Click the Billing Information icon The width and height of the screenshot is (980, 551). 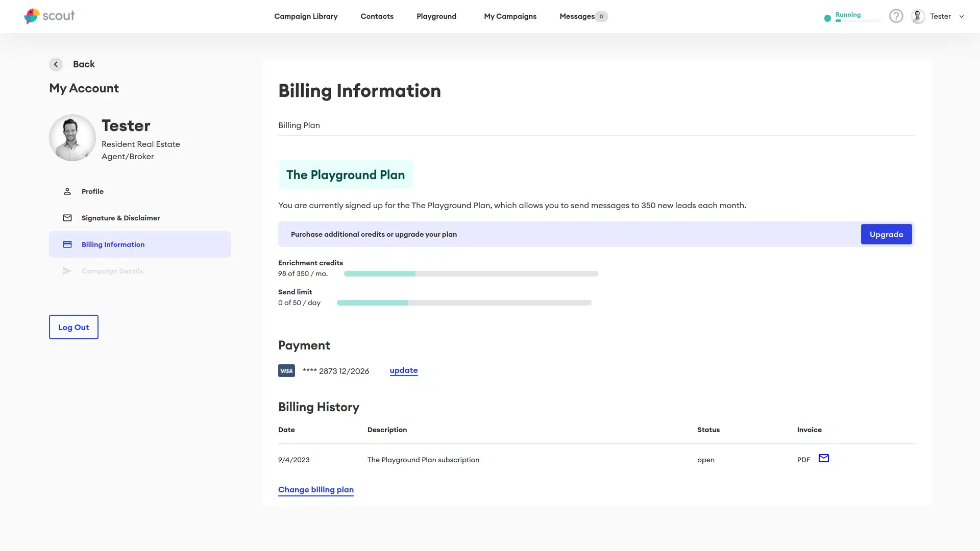pos(67,244)
